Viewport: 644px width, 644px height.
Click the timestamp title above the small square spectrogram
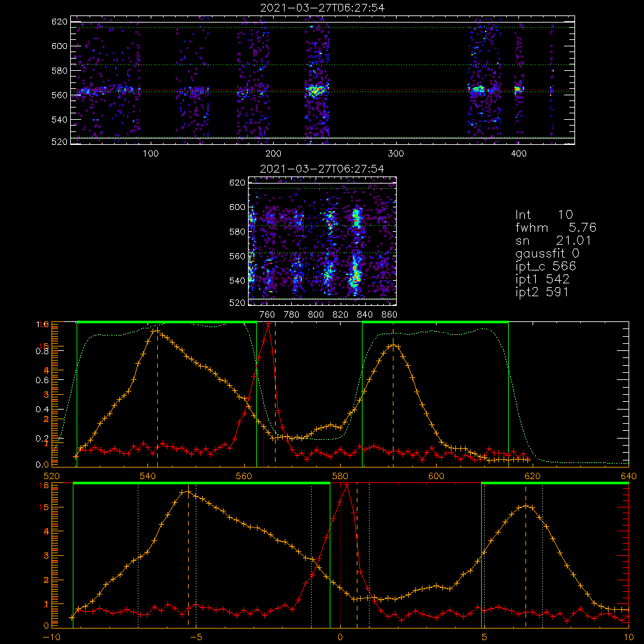323,169
